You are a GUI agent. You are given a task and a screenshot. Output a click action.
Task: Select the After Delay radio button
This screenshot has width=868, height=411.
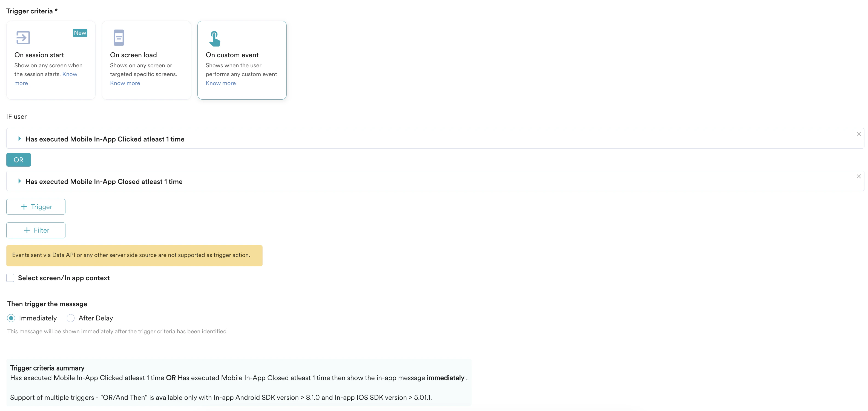[70, 318]
